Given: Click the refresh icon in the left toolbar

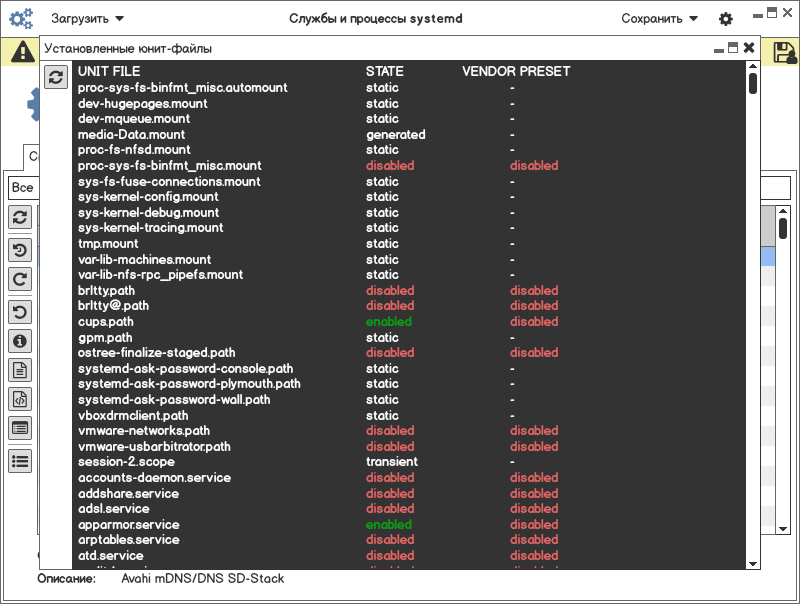Looking at the screenshot, I should pos(20,217).
